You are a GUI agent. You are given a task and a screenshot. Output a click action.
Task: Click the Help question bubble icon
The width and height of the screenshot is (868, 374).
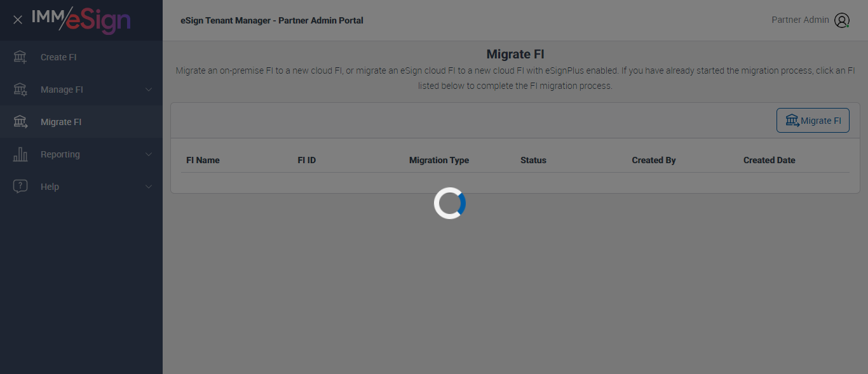point(20,187)
